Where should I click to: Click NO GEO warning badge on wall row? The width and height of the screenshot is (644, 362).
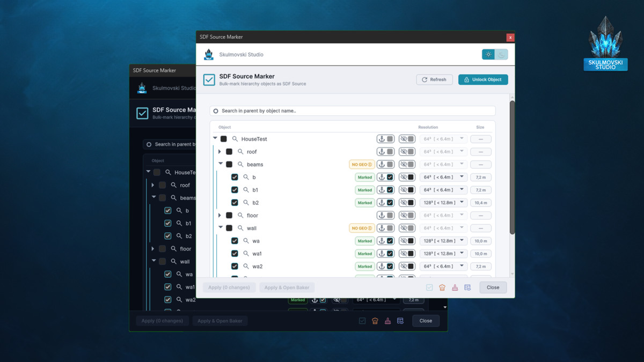click(x=362, y=228)
